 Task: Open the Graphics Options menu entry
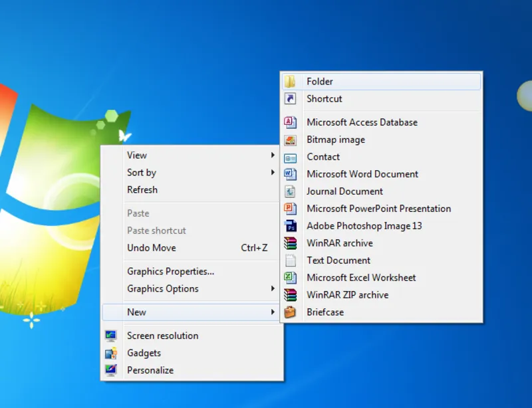tap(192, 288)
